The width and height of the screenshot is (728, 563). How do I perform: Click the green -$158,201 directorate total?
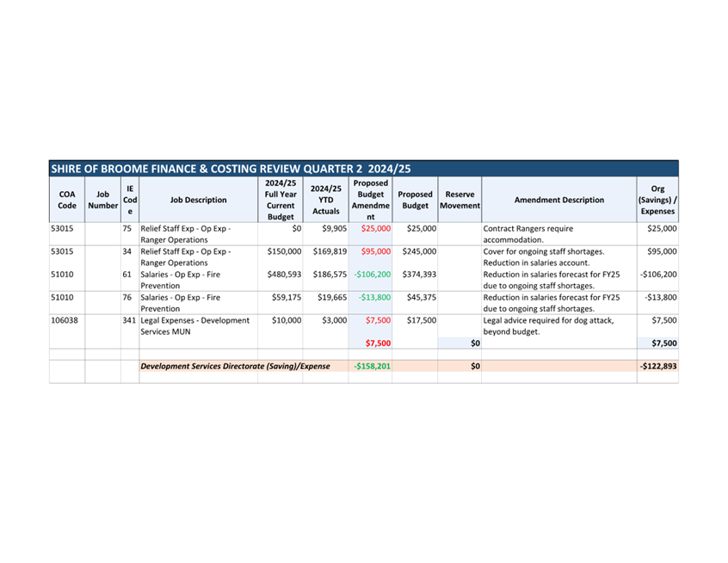tap(373, 366)
